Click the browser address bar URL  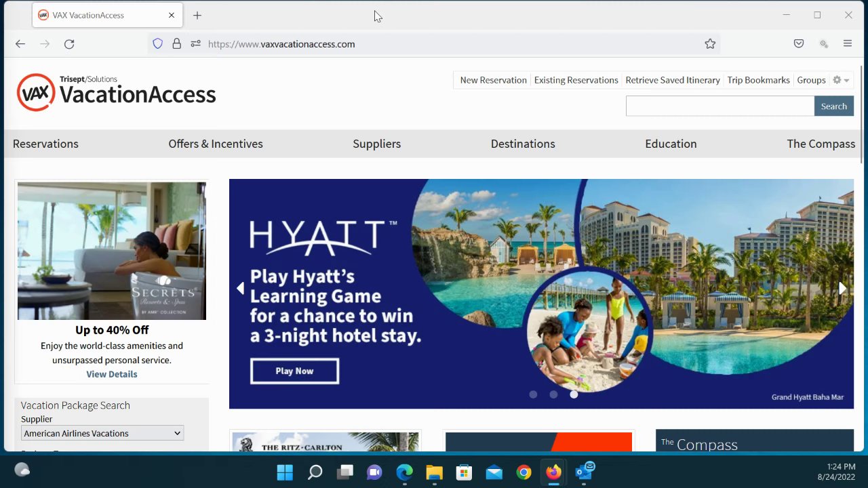coord(281,44)
